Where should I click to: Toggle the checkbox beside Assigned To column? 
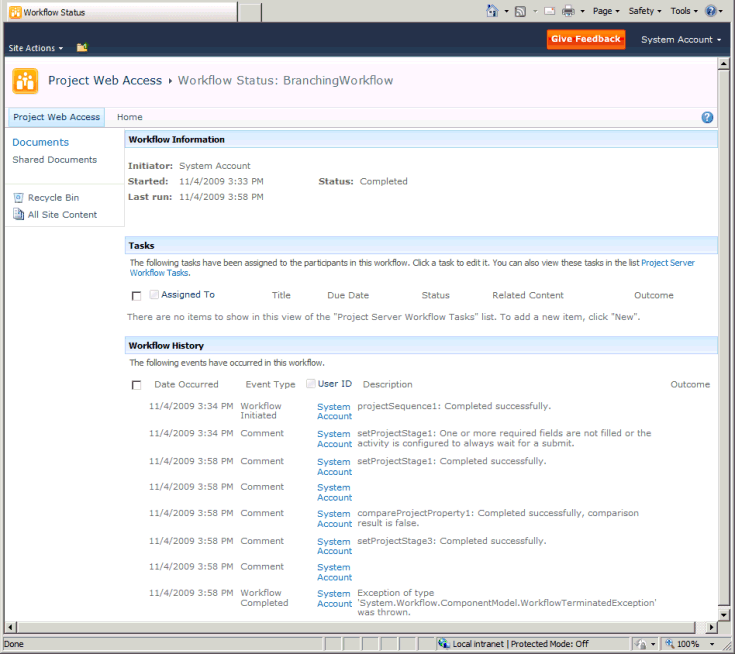click(x=154, y=294)
